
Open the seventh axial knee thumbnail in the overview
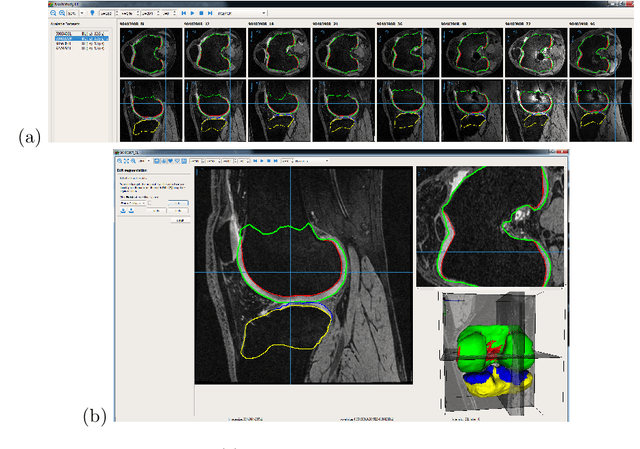pyautogui.click(x=536, y=53)
